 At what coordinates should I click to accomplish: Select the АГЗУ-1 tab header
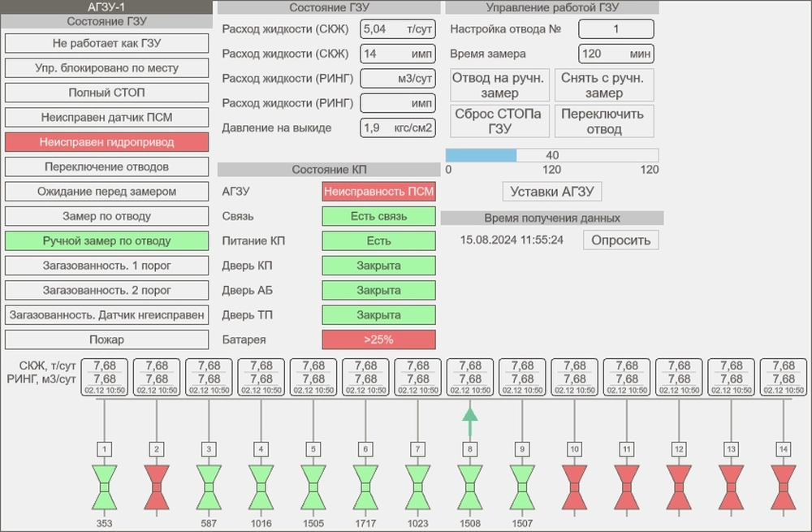pyautogui.click(x=106, y=6)
